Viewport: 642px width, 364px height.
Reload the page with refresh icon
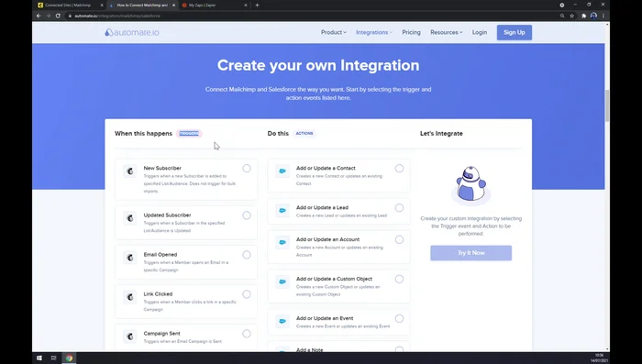[58, 16]
